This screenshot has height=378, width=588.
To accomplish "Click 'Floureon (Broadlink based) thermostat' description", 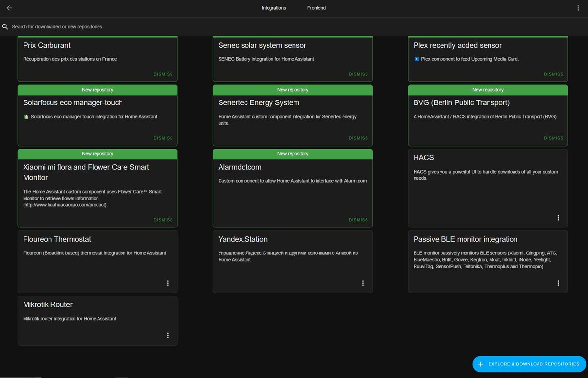I will tap(95, 253).
